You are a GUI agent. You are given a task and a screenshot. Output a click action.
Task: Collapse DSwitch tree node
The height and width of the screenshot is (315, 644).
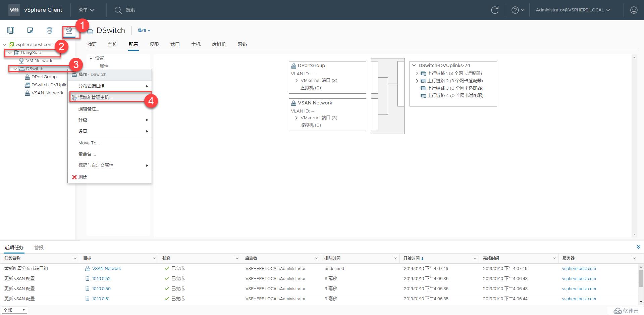15,69
